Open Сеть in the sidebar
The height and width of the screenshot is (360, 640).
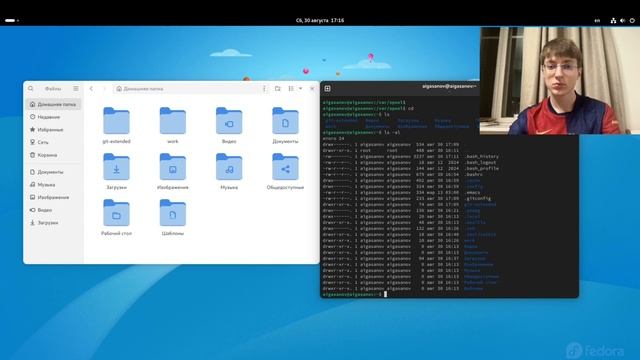(x=53, y=142)
